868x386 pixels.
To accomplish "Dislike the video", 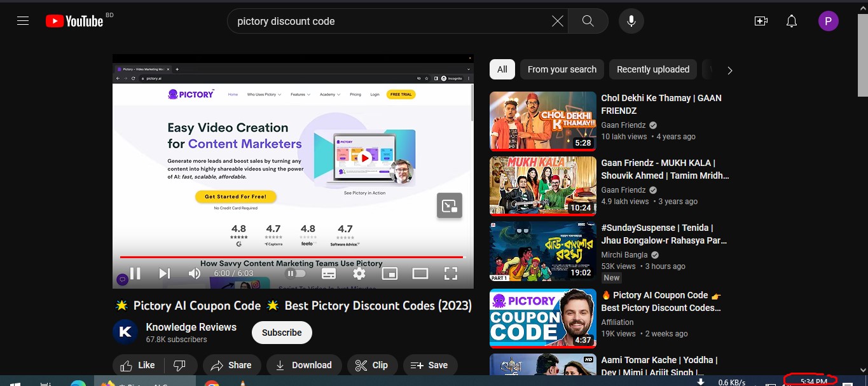I will coord(180,365).
